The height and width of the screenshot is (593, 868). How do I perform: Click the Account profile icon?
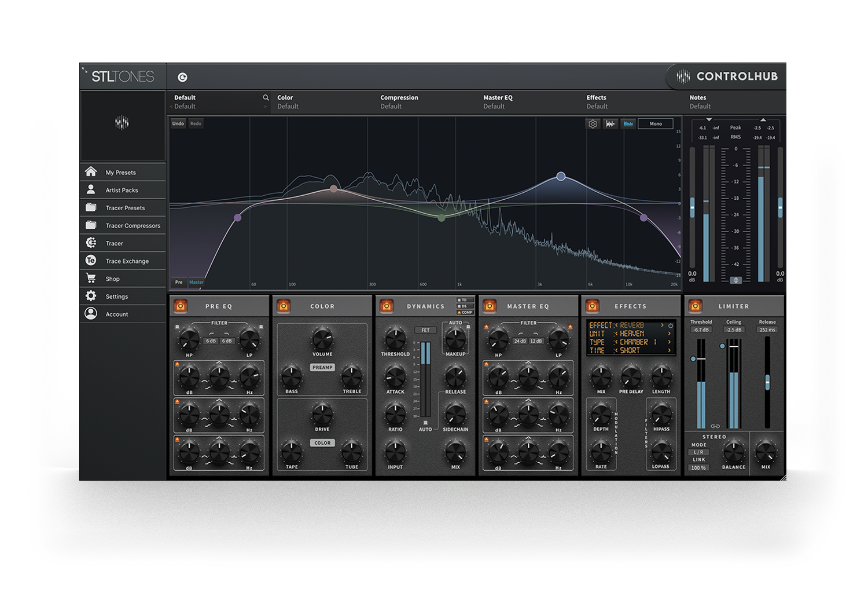91,313
